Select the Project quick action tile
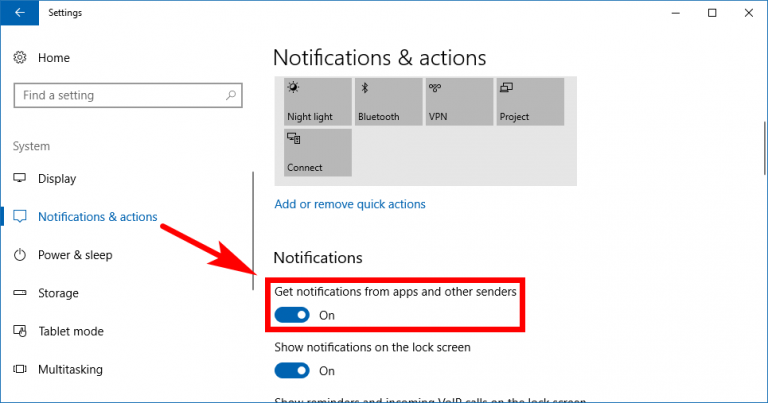This screenshot has height=403, width=768. click(x=530, y=102)
